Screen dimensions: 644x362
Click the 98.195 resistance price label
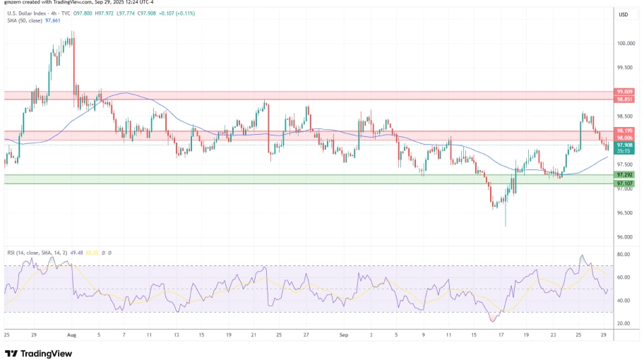624,131
